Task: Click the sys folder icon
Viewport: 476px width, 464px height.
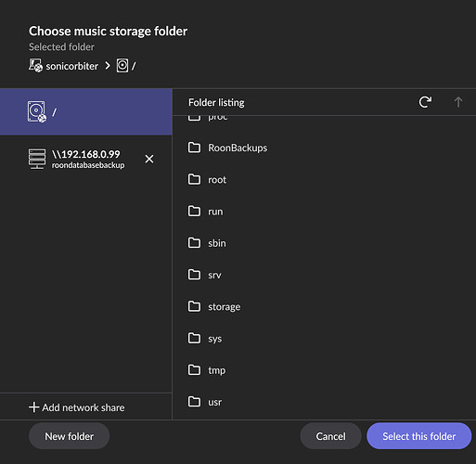Action: [194, 338]
